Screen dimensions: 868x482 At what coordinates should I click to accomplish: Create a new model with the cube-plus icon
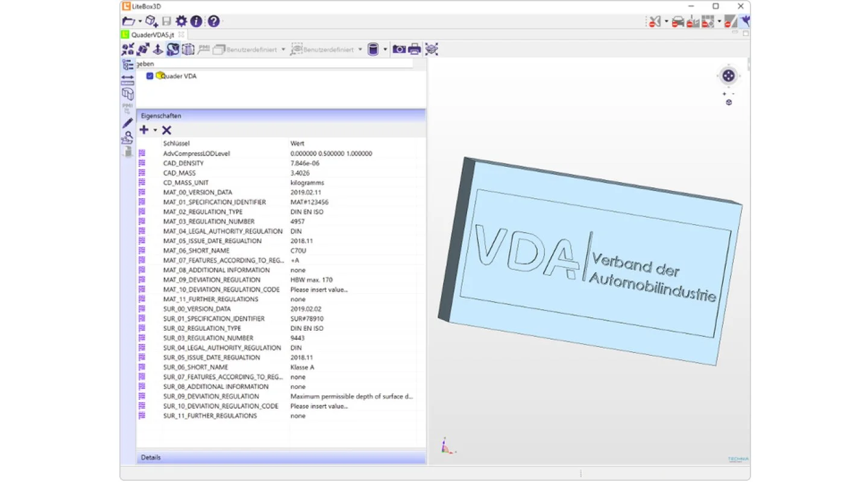tap(150, 20)
